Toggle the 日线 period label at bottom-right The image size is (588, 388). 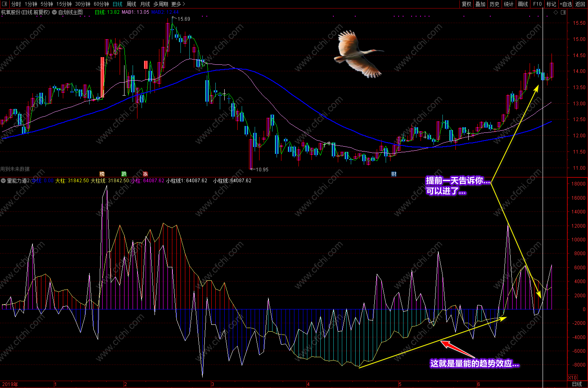click(577, 384)
